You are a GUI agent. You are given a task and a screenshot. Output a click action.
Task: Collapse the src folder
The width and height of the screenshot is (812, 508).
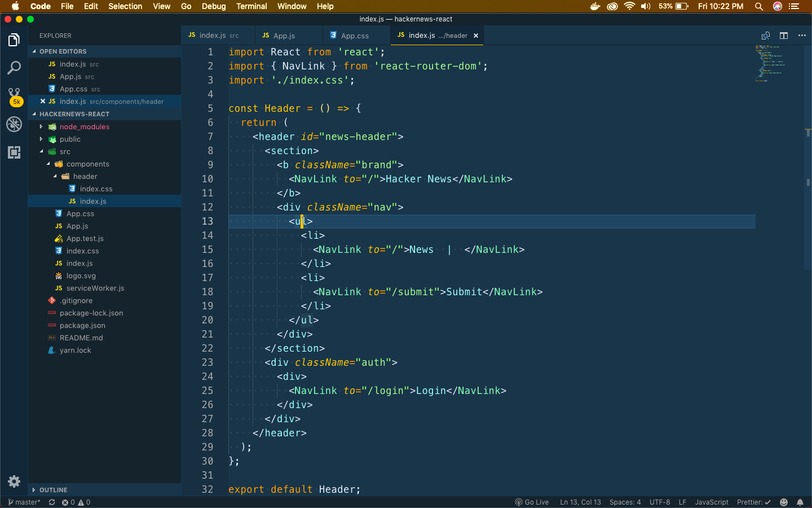tap(41, 152)
